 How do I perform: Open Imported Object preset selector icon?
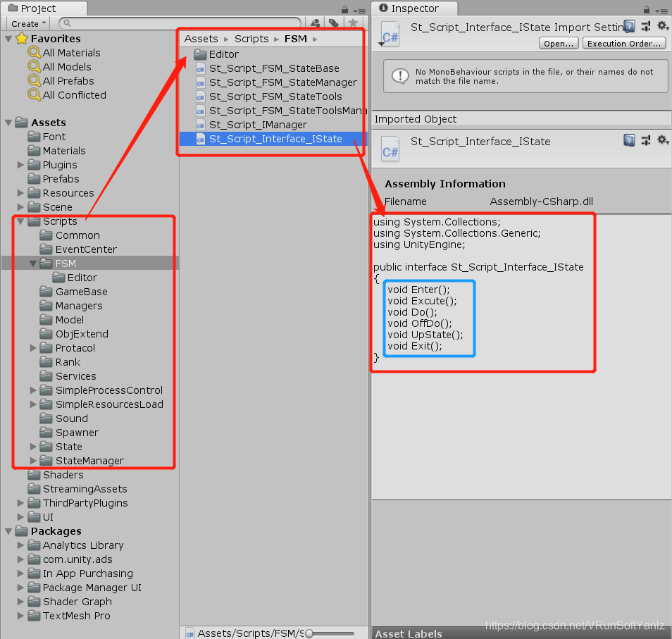(x=646, y=140)
